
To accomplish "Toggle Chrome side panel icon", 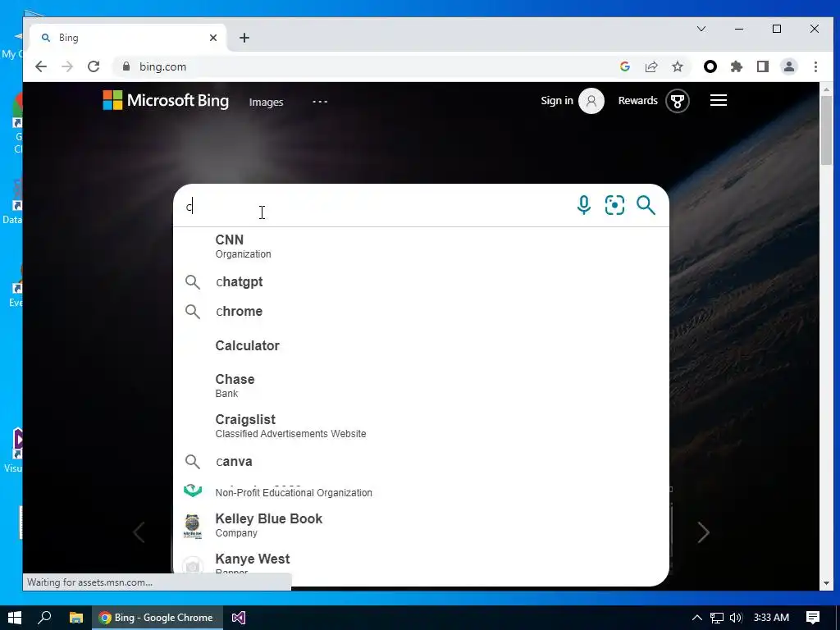I will 763,66.
